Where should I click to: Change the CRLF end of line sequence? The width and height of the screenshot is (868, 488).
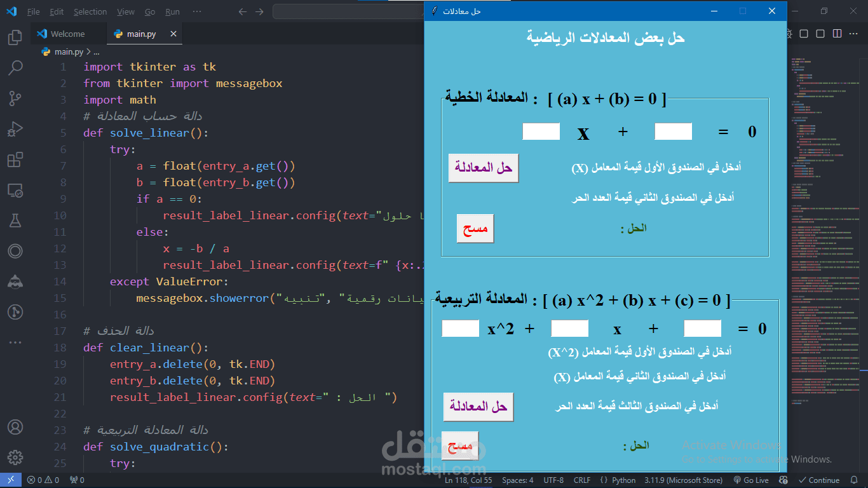(x=582, y=480)
